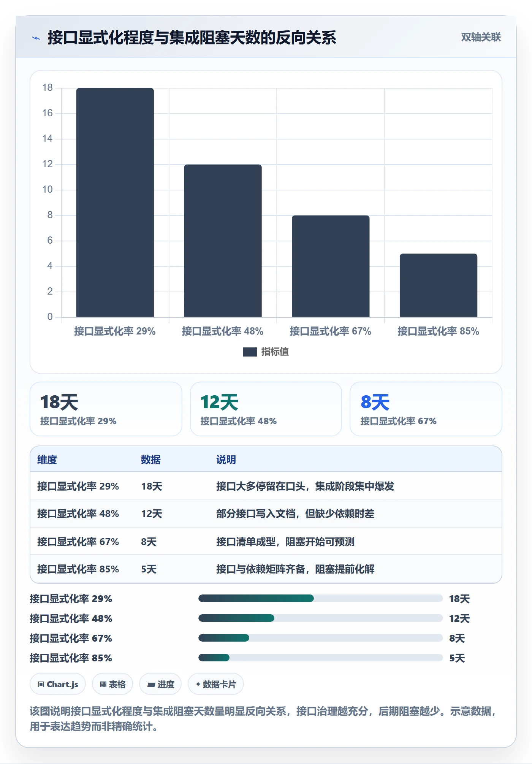Click the 数据 column header
532x764 pixels.
click(151, 460)
